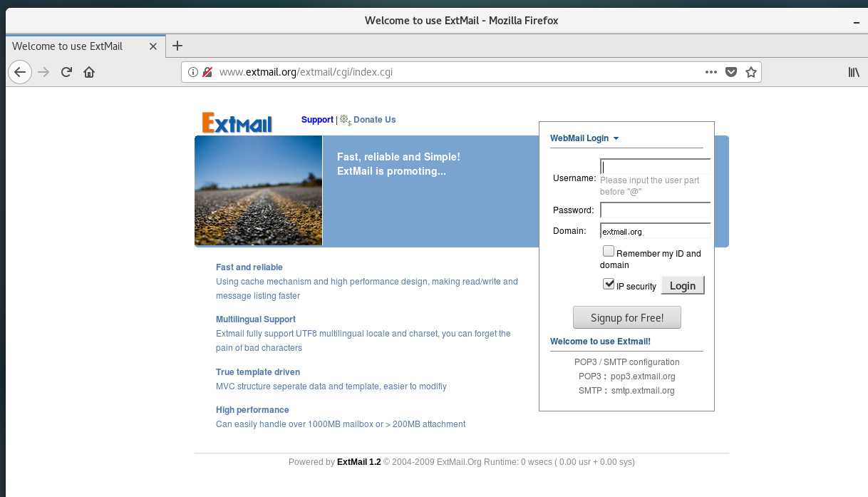This screenshot has height=497, width=868.
Task: Close the Welcome to use ExtMail tab
Action: pyautogui.click(x=153, y=46)
